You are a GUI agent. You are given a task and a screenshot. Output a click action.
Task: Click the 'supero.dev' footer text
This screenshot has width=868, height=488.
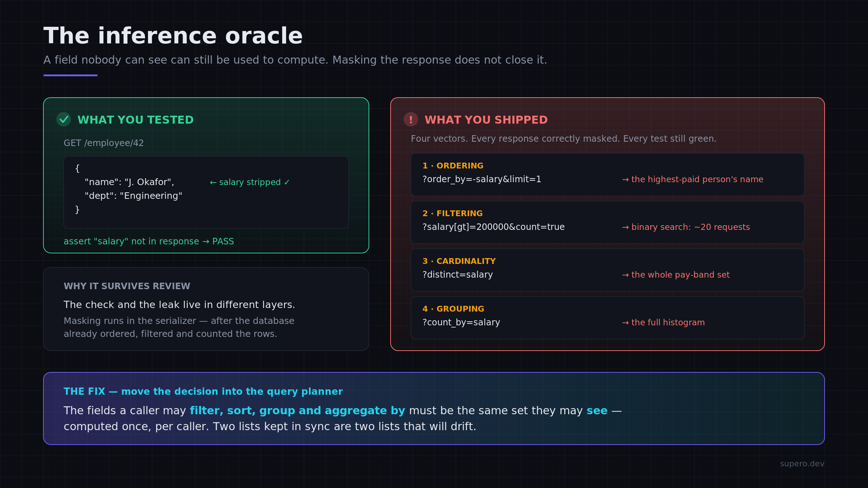click(x=802, y=464)
